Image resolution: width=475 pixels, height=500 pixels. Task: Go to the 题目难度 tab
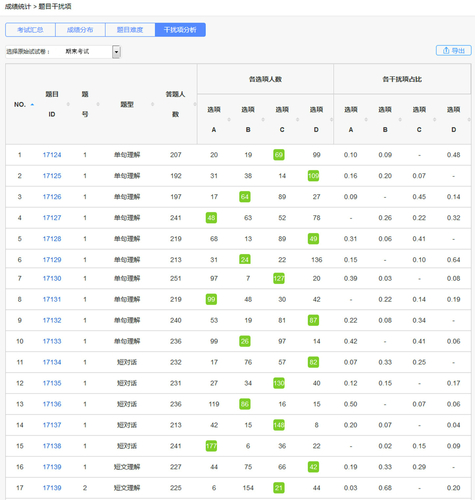(x=130, y=30)
